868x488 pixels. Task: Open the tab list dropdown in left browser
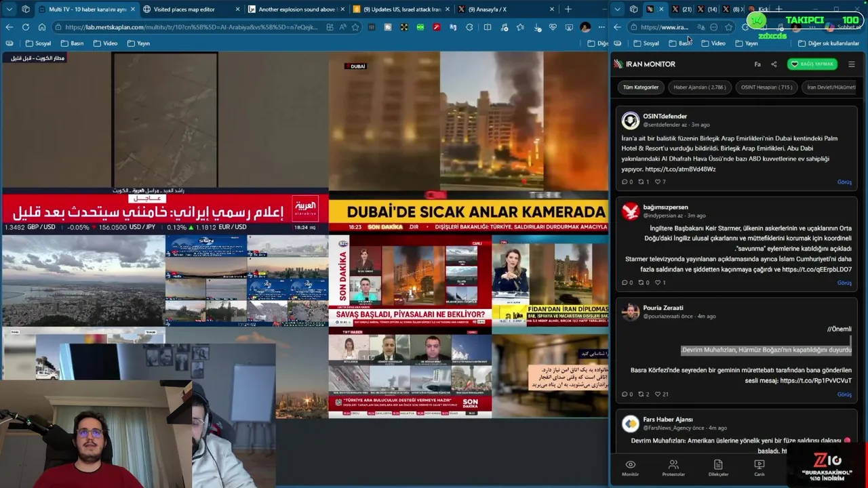click(9, 9)
